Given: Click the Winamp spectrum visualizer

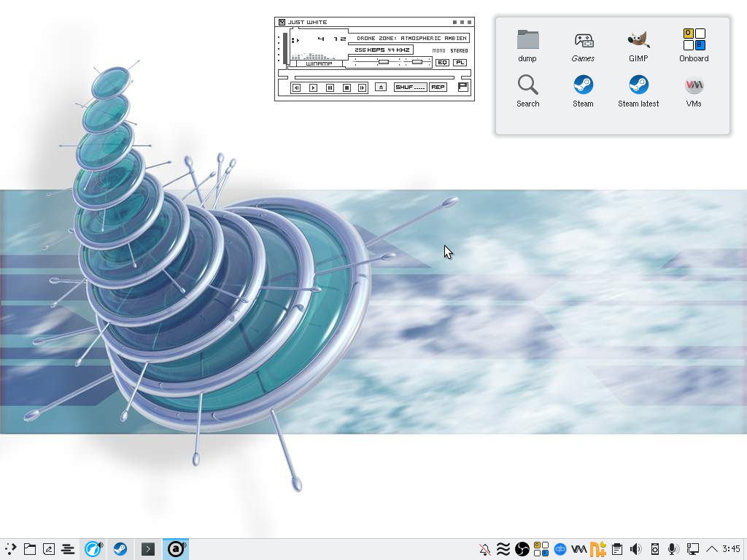Looking at the screenshot, I should [x=313, y=55].
